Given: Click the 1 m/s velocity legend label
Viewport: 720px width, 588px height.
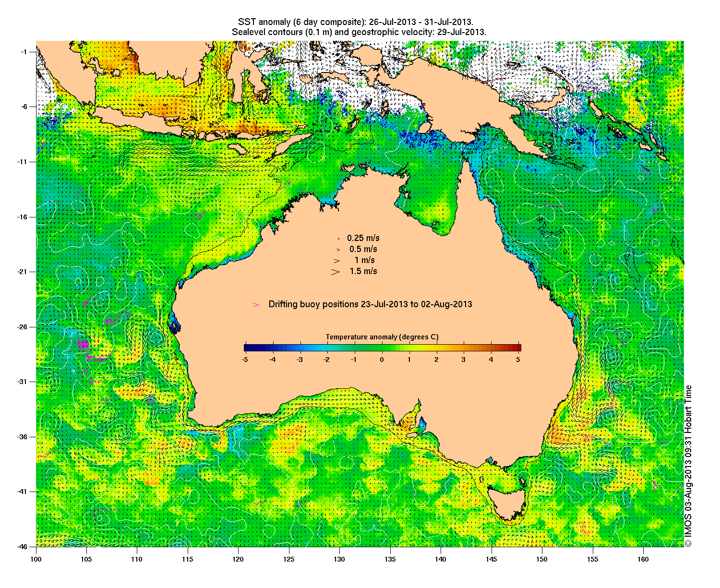Looking at the screenshot, I should pos(365,260).
